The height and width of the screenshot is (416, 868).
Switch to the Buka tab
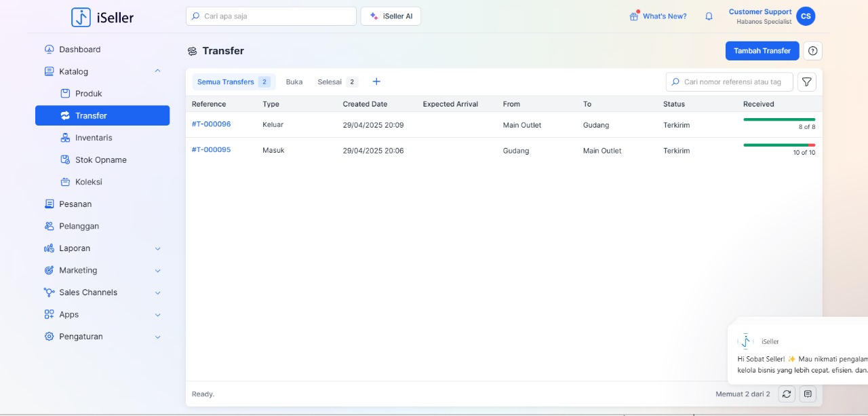pos(294,82)
